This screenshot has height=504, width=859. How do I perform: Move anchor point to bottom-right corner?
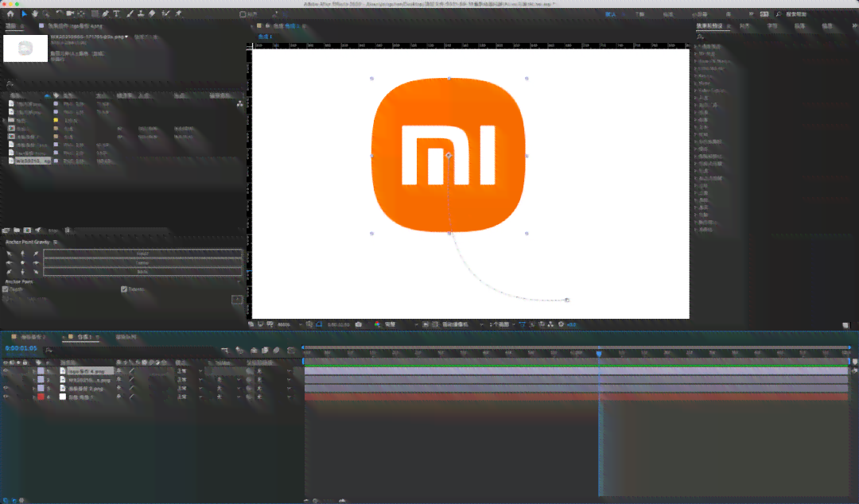tap(36, 272)
